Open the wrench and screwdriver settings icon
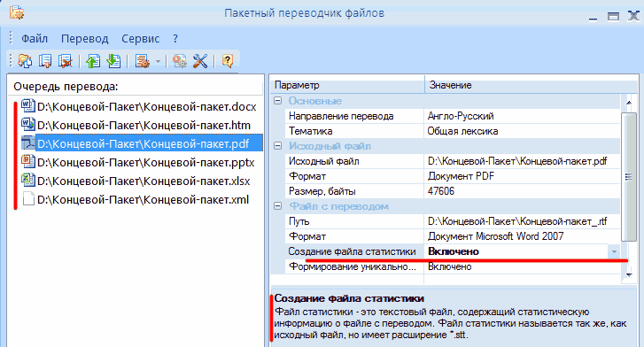 click(x=200, y=61)
